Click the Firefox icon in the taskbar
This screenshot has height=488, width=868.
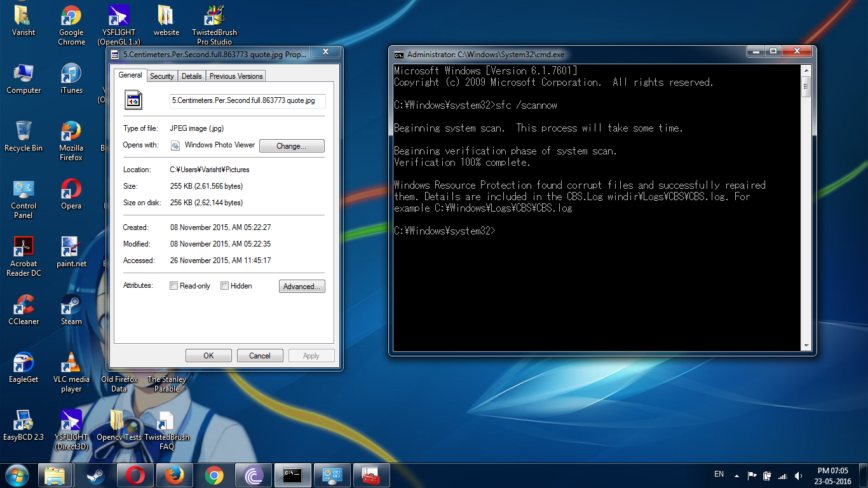[174, 475]
